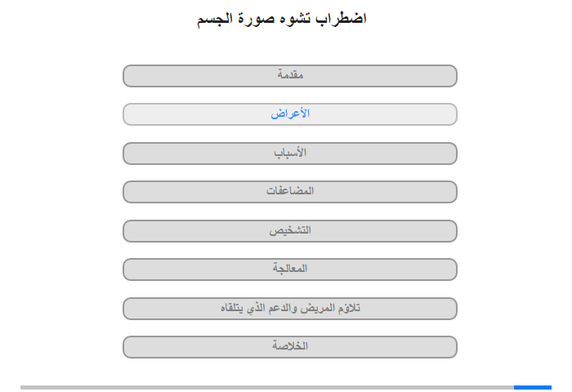The width and height of the screenshot is (572, 392).
Task: Click the المضاعفات label in the list
Action: pyautogui.click(x=290, y=191)
